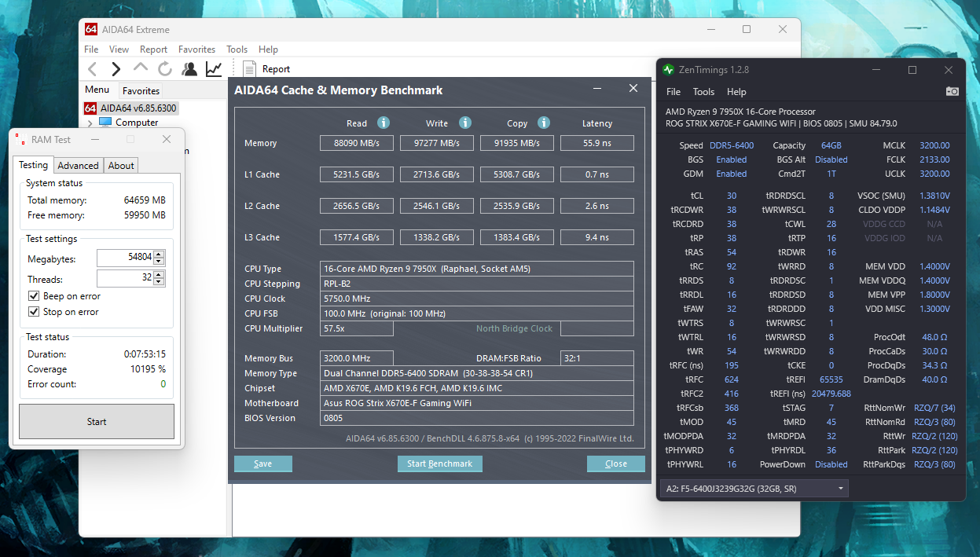Click the Memory Read value 88090 MB/s
This screenshot has width=980, height=557.
357,144
